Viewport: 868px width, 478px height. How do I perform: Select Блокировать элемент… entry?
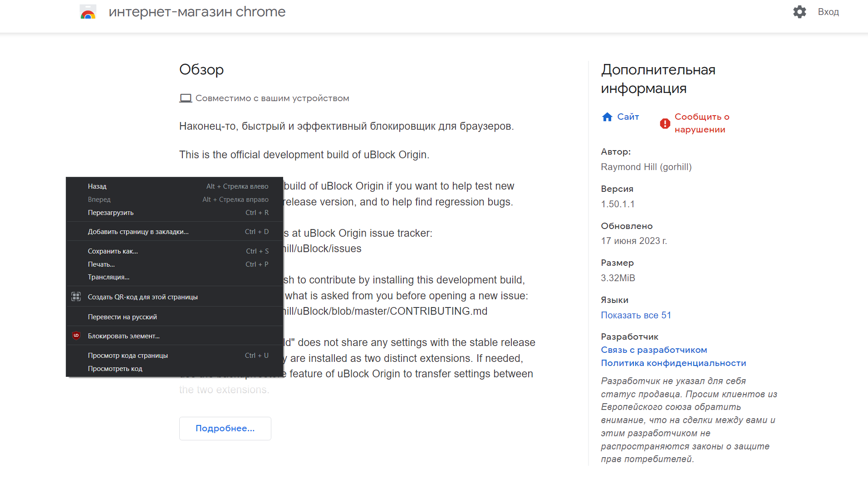click(175, 336)
